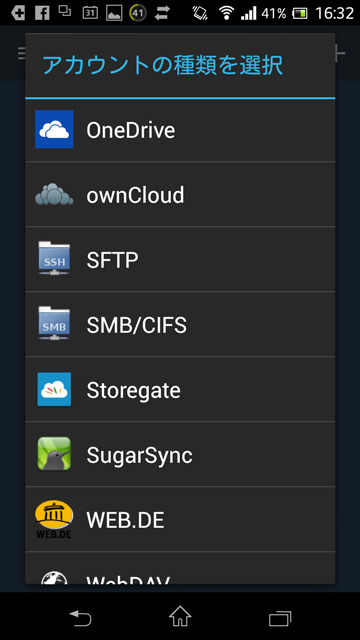Pick Storegate as account type

tap(180, 389)
